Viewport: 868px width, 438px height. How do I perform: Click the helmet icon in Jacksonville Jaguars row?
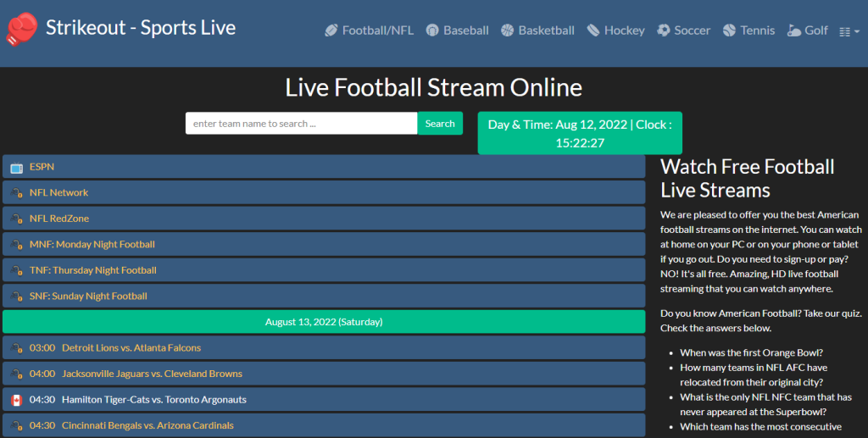pos(17,374)
